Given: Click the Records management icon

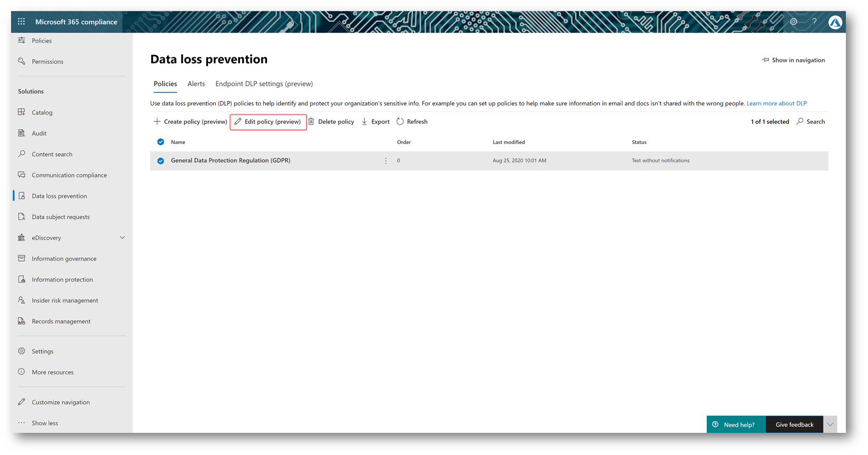Looking at the screenshot, I should point(22,321).
